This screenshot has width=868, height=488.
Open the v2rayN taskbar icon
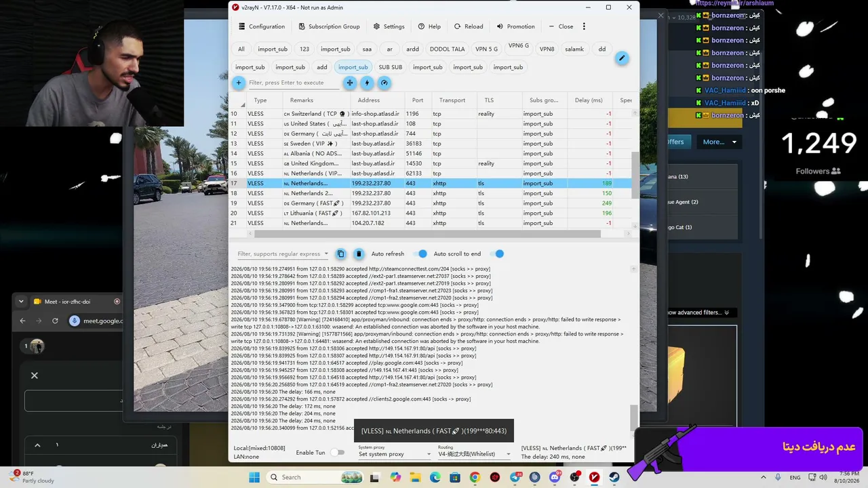(x=595, y=477)
